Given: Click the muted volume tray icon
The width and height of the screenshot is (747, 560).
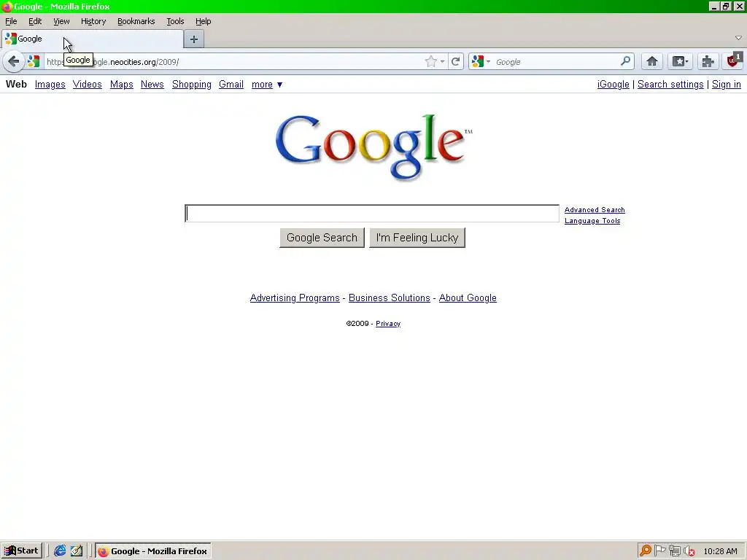Looking at the screenshot, I should pyautogui.click(x=689, y=551).
